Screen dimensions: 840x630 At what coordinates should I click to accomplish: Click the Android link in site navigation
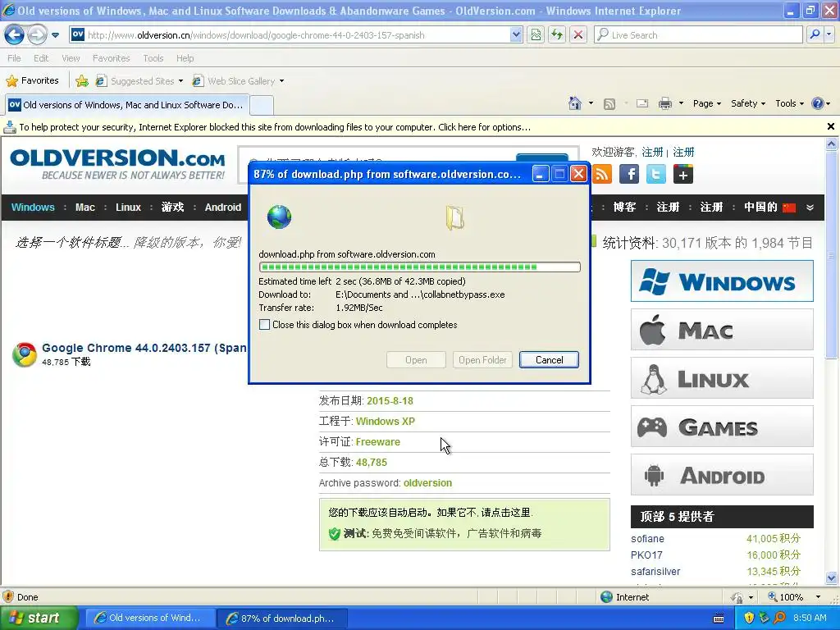coord(223,208)
